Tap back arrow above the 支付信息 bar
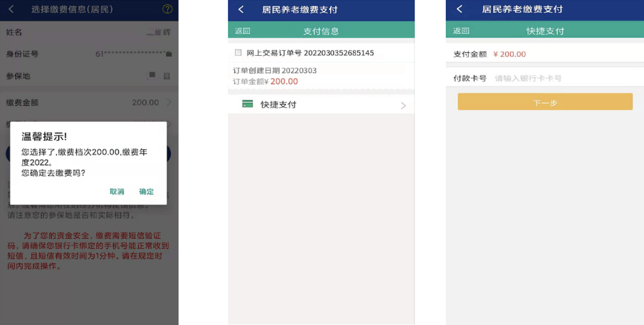644x325 pixels. [x=241, y=10]
